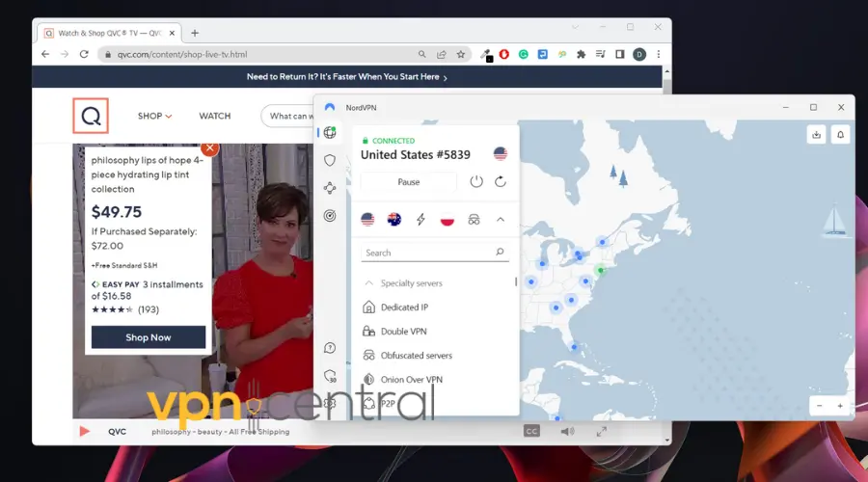Click the download icon on NordVPN map
Screen dimensions: 868x482
pyautogui.click(x=817, y=134)
